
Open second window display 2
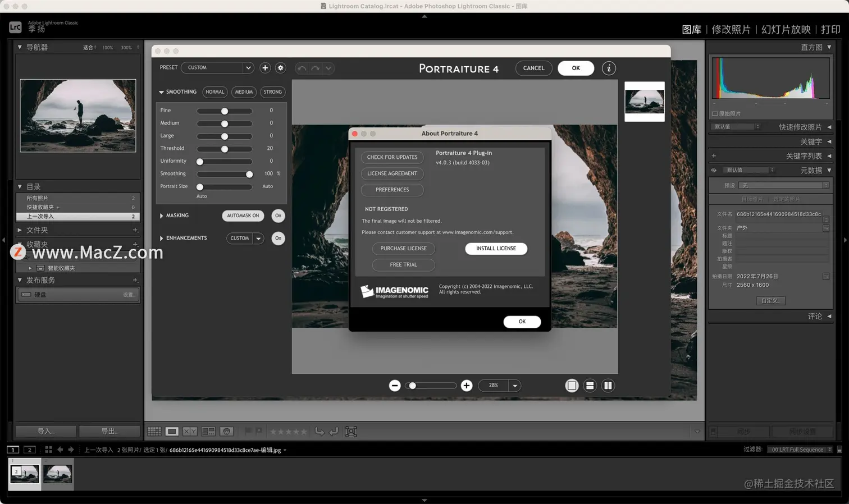coord(30,450)
